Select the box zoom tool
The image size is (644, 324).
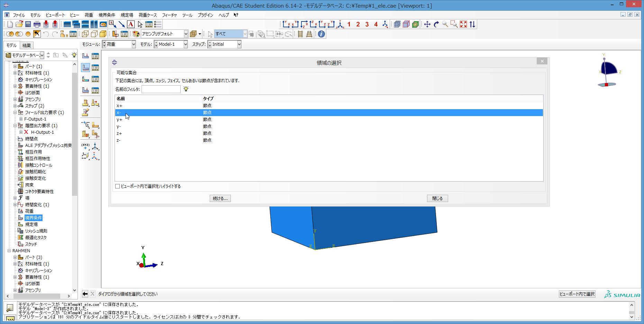tap(454, 24)
